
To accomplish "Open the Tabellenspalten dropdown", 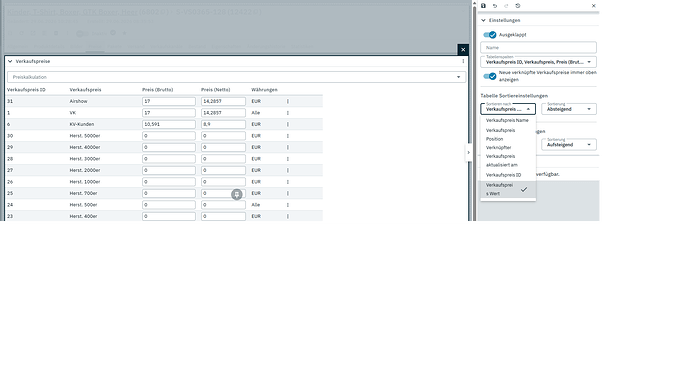I will 539,62.
